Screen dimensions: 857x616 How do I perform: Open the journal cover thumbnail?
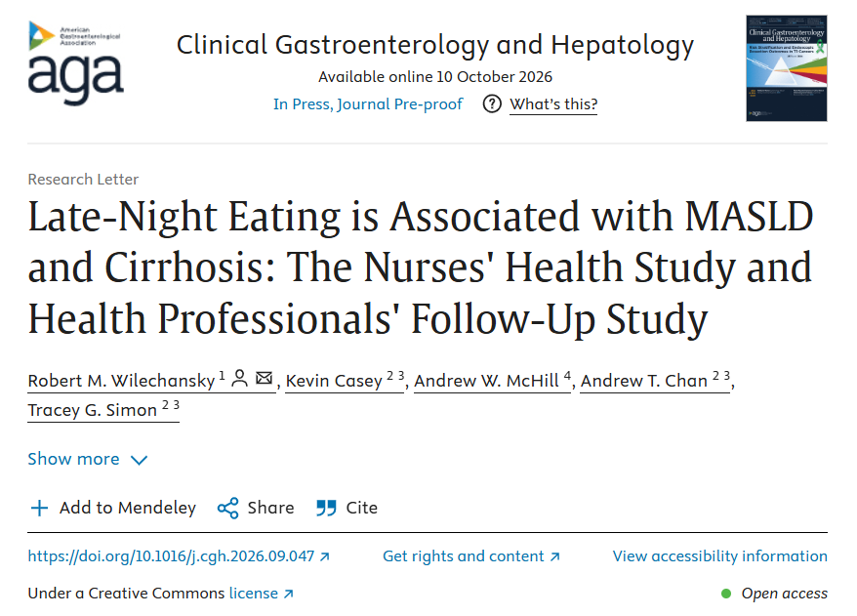(x=787, y=67)
